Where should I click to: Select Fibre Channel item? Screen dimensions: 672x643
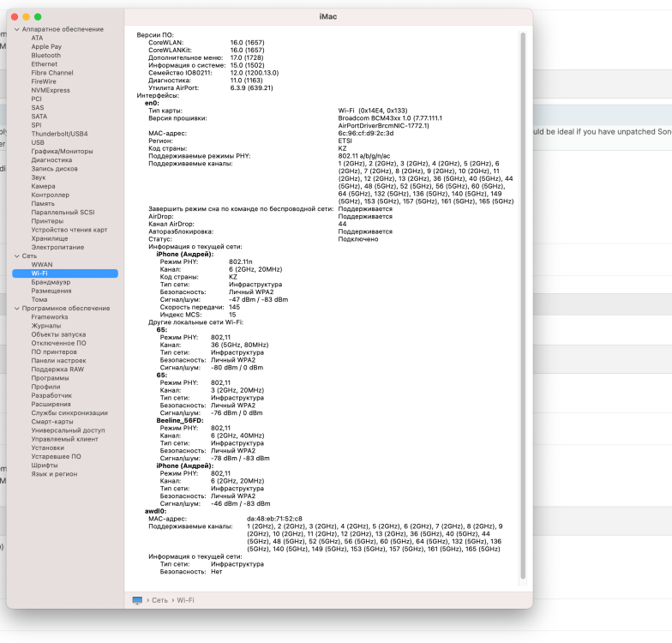[52, 73]
